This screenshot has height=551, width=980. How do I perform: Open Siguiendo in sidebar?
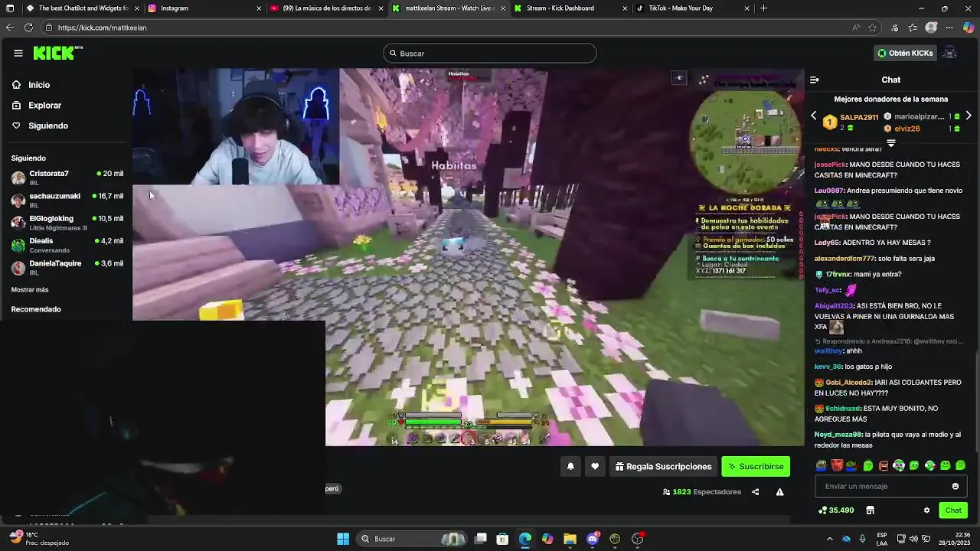click(x=48, y=126)
